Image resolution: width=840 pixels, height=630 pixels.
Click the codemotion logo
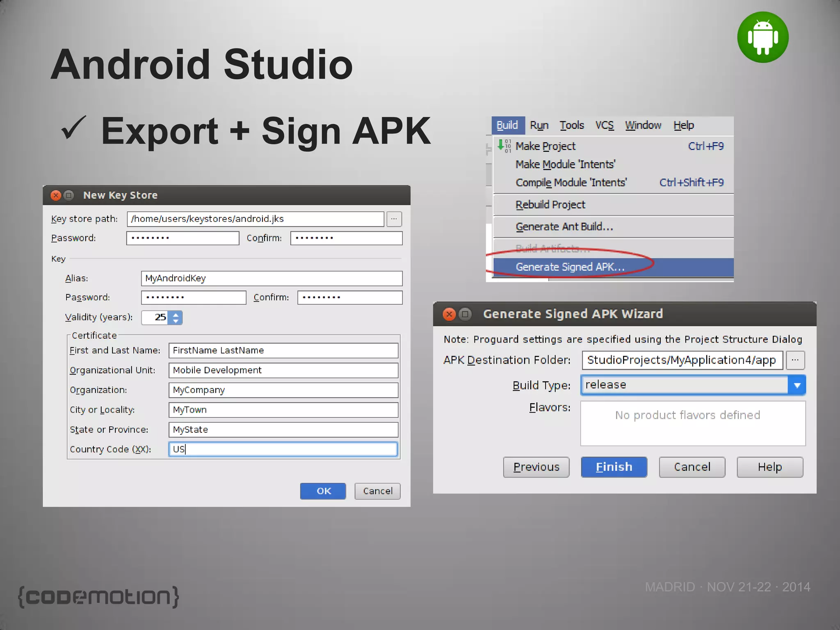(x=99, y=597)
